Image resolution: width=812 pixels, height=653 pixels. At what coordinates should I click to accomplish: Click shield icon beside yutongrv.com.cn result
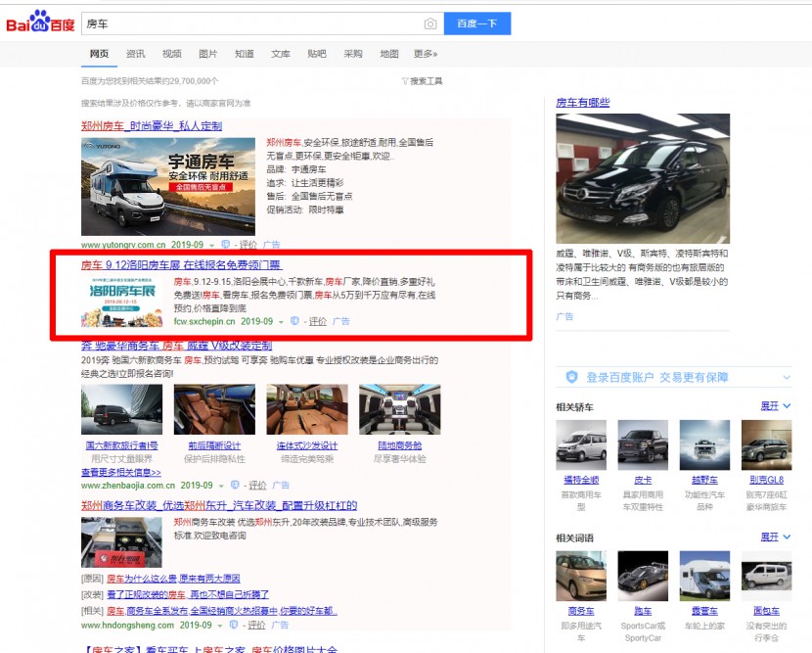coord(225,245)
